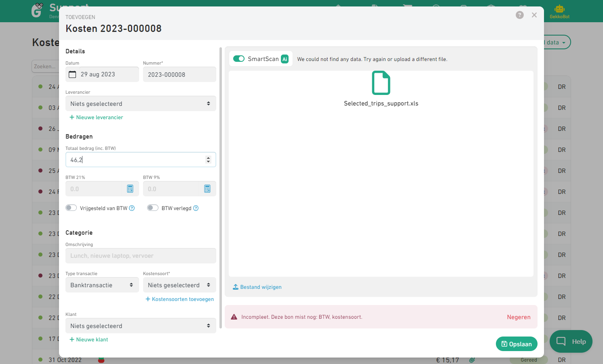Close the Kosten 2023-000008 dialog
The height and width of the screenshot is (364, 603).
point(534,15)
